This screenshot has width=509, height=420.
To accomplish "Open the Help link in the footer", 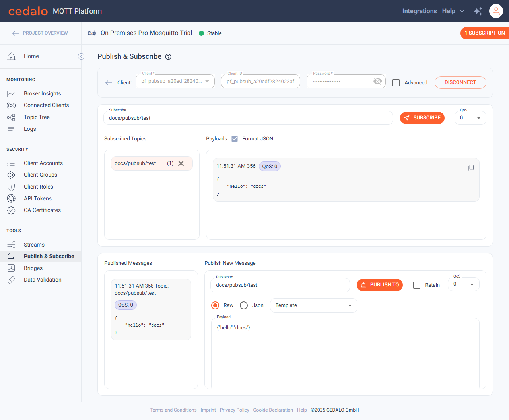I will 302,410.
